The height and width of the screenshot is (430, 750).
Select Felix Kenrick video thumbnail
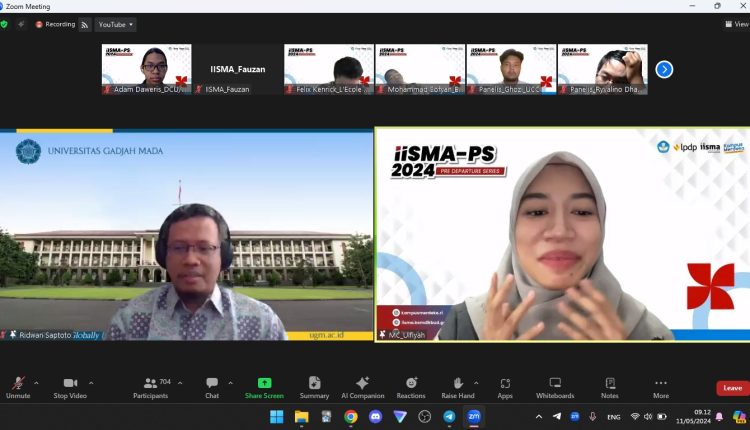pos(329,69)
